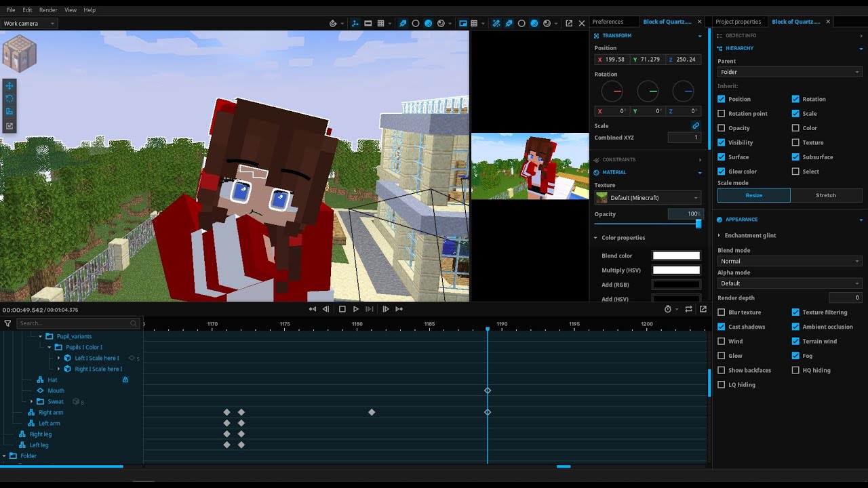The height and width of the screenshot is (488, 868).
Task: Click the magic wand effects icon
Action: coord(496,23)
